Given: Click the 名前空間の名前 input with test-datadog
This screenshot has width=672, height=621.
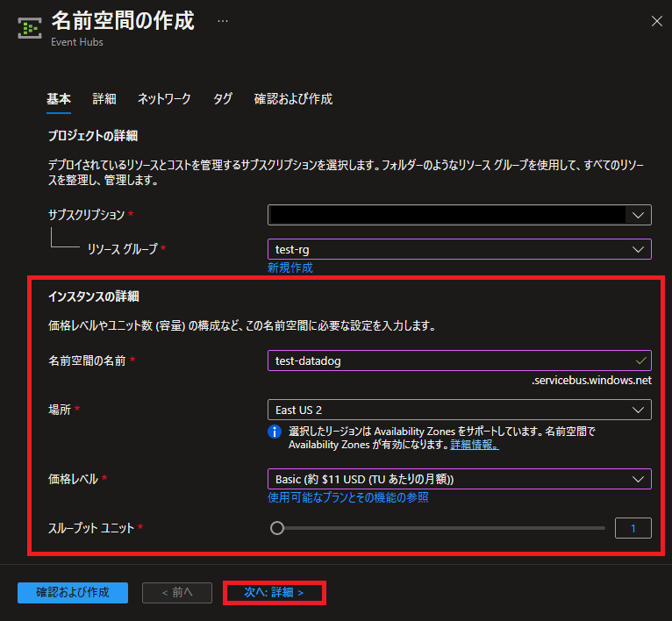Looking at the screenshot, I should pos(460,360).
